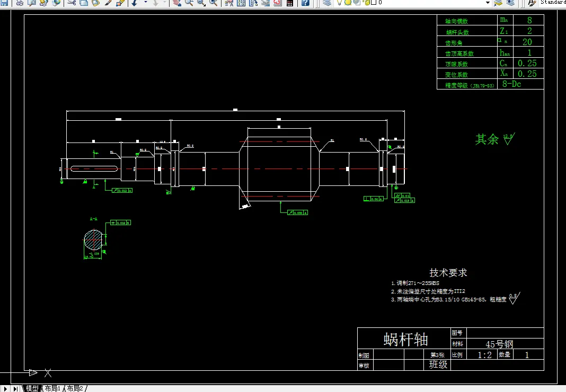This screenshot has width=566, height=392.
Task: Click the Paste icon
Action: click(95, 3)
